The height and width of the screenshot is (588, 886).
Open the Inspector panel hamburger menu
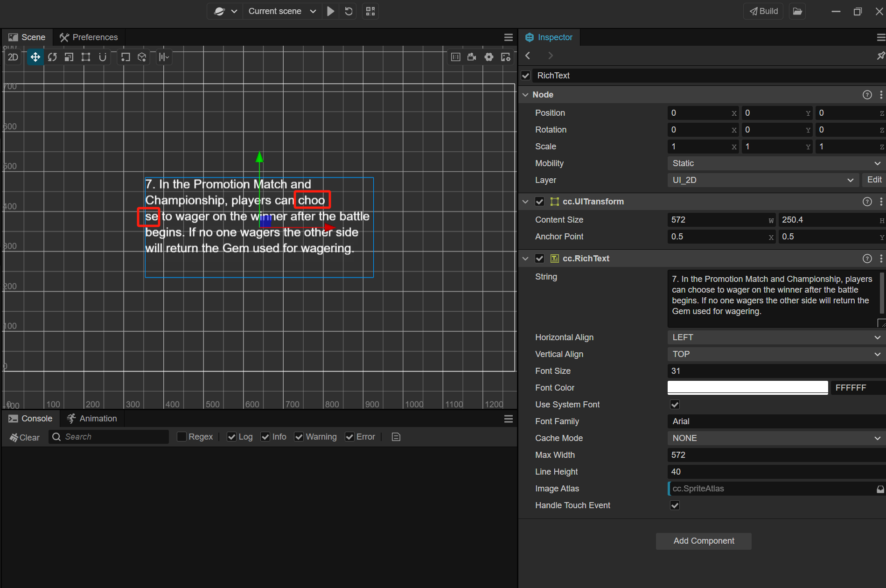(881, 37)
